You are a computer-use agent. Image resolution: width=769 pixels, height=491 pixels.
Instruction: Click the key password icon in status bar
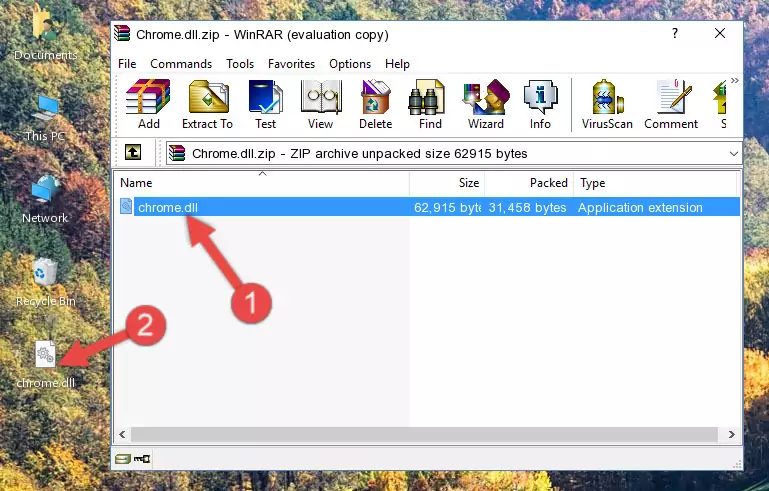[x=142, y=459]
